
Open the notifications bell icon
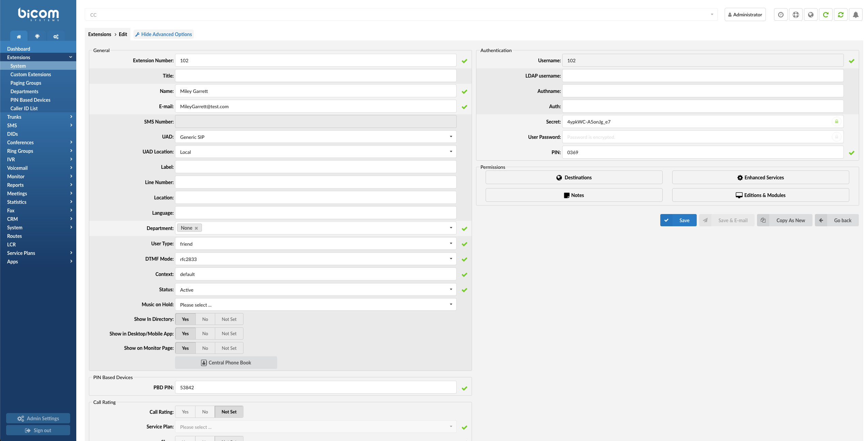(x=855, y=15)
